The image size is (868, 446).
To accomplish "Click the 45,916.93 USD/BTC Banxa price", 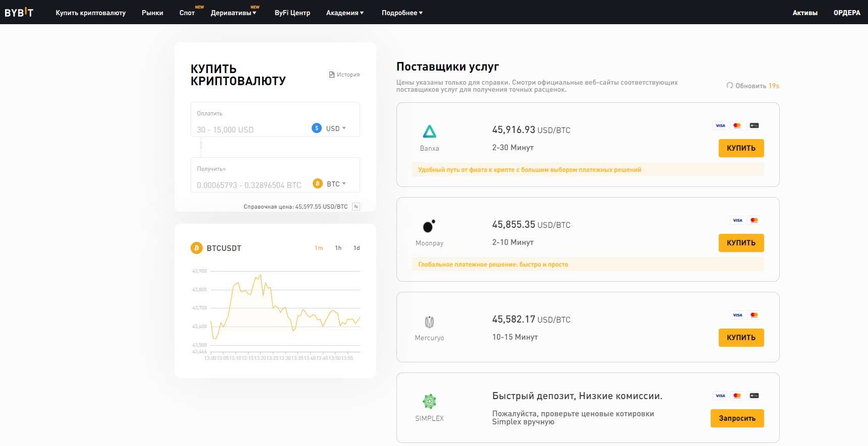I will [531, 130].
